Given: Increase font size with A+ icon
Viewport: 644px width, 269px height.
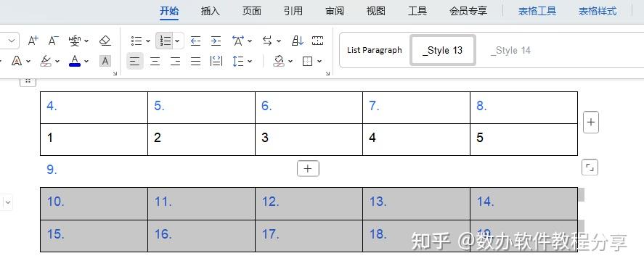Looking at the screenshot, I should (x=33, y=41).
